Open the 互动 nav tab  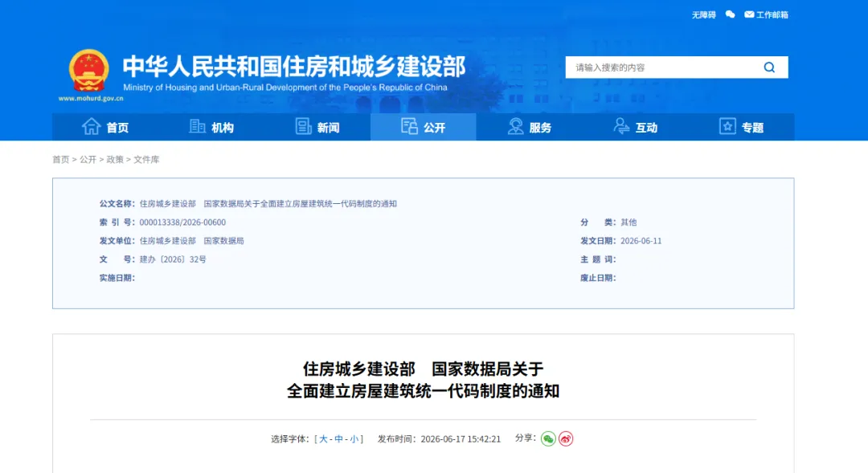point(636,127)
